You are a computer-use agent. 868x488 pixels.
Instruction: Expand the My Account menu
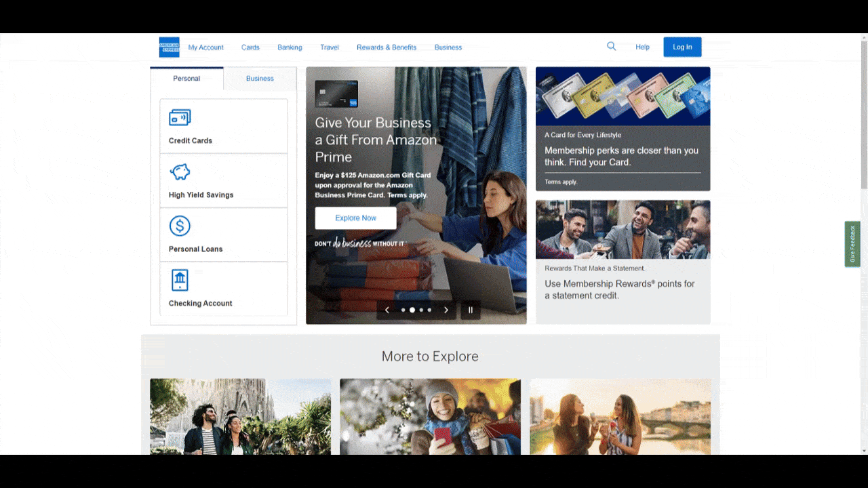tap(205, 47)
